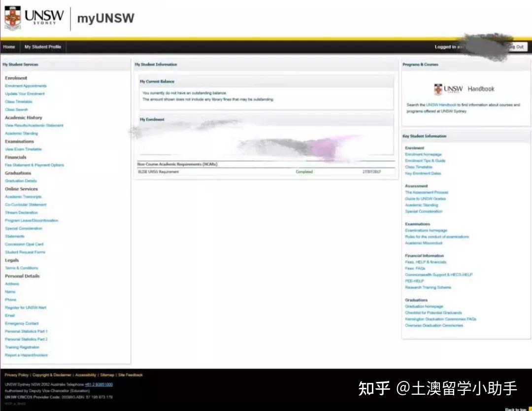Open View Exam Timetable

click(23, 149)
